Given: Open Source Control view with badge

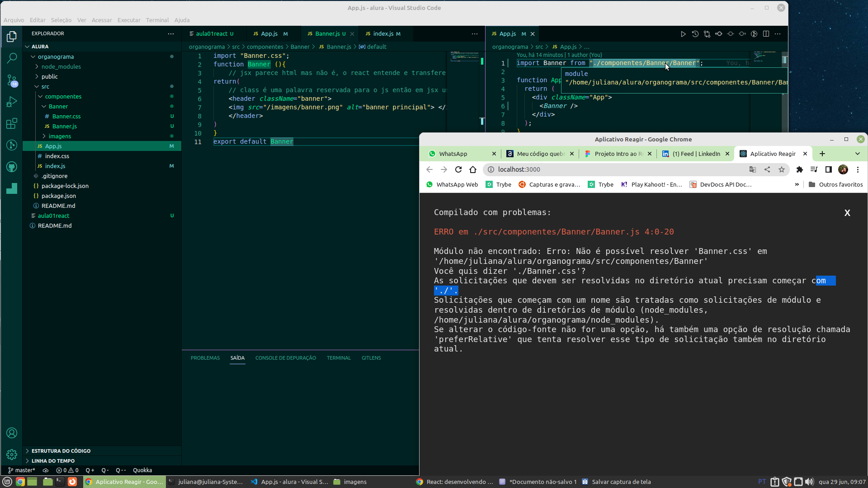Looking at the screenshot, I should [x=12, y=80].
